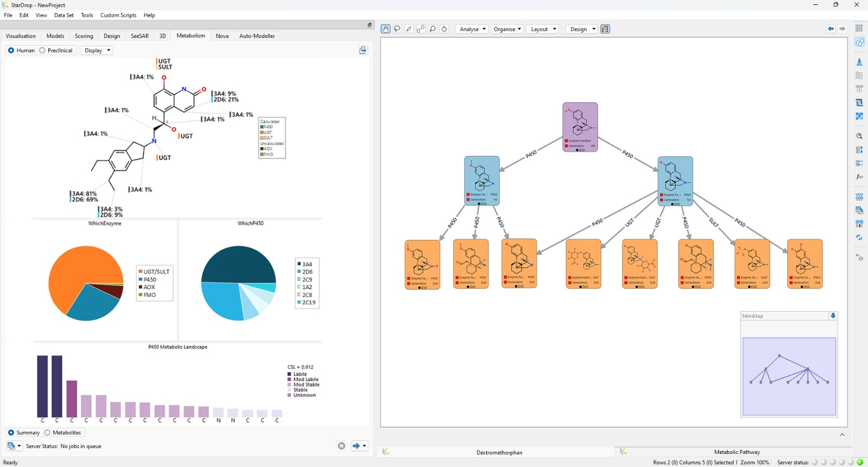This screenshot has width=868, height=467.
Task: Select the Preclinical radio button
Action: pos(56,50)
